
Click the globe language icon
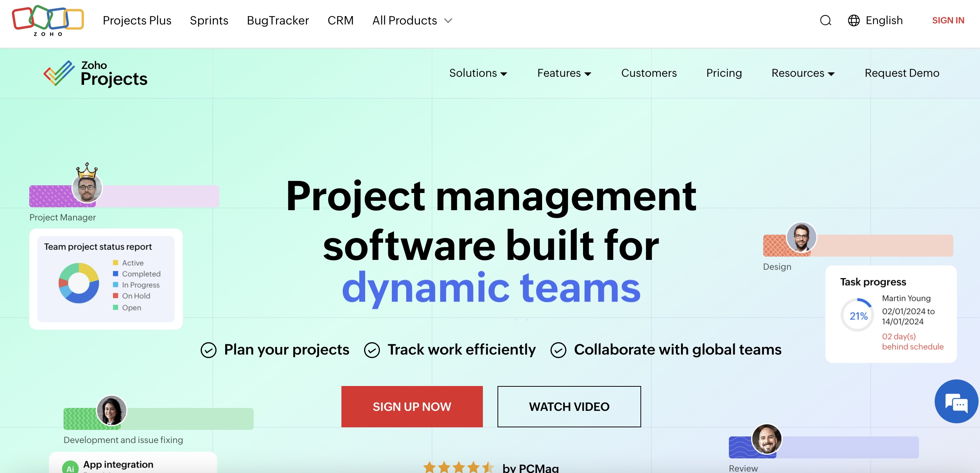(853, 20)
